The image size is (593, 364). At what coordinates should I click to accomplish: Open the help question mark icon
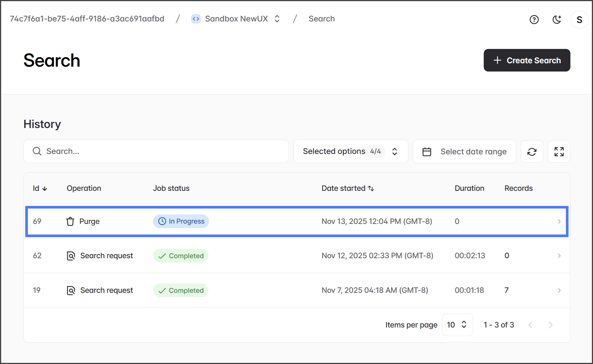pos(534,20)
